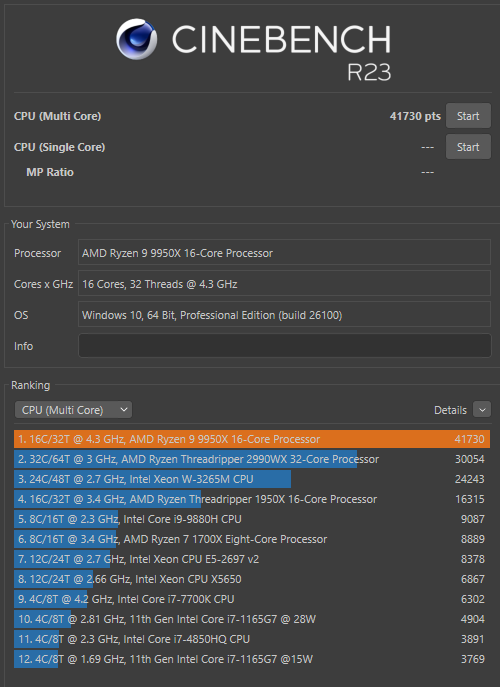Screen dimensions: 500x687
Task: Select the Xeon W-3265M ranking row
Action: (252, 479)
